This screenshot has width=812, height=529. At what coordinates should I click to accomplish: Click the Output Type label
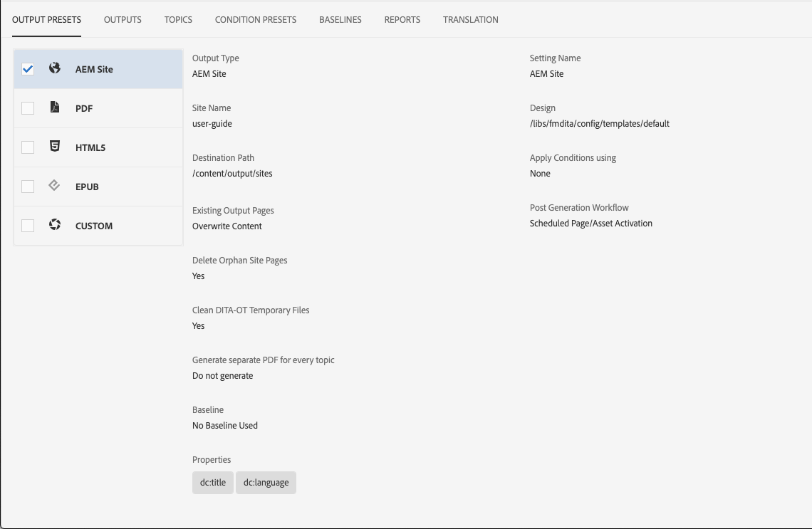pos(215,58)
